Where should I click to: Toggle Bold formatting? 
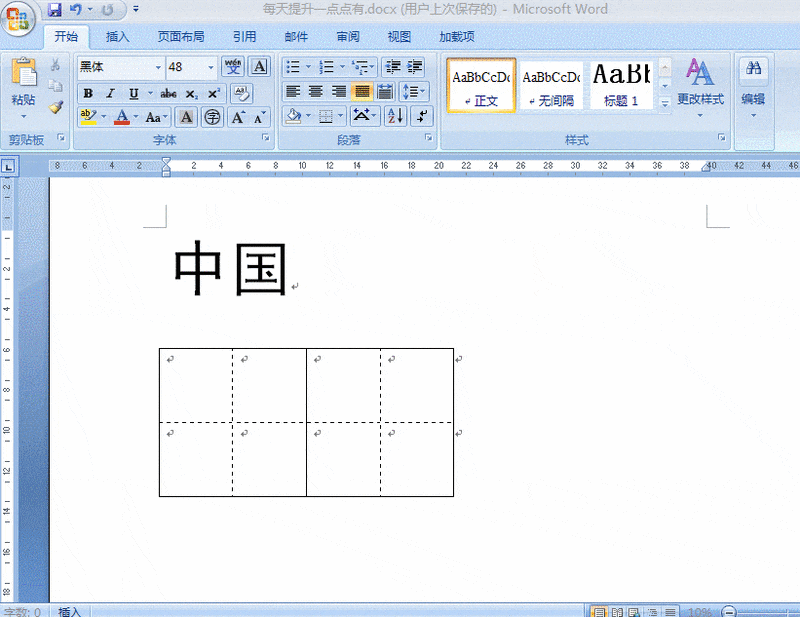click(88, 93)
